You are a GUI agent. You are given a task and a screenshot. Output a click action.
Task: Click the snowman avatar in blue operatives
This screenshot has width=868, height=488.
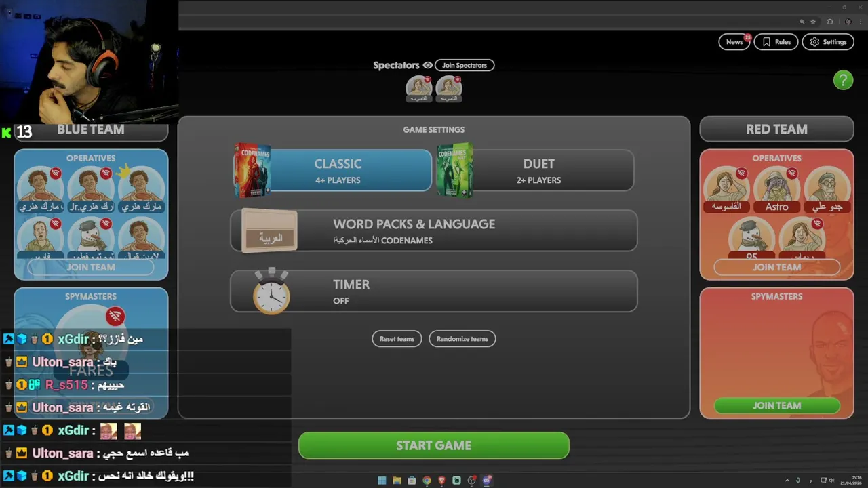tap(91, 237)
